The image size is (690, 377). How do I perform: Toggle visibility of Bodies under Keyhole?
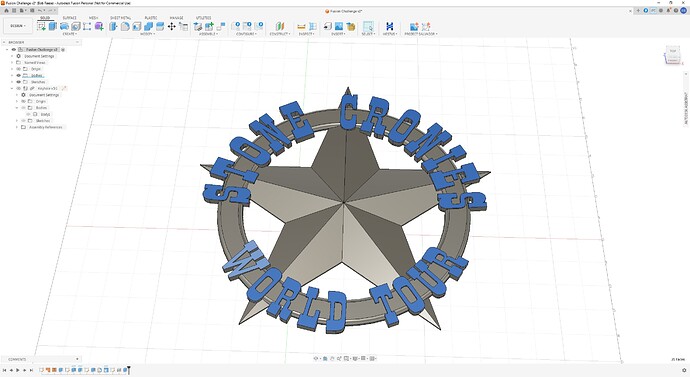24,108
